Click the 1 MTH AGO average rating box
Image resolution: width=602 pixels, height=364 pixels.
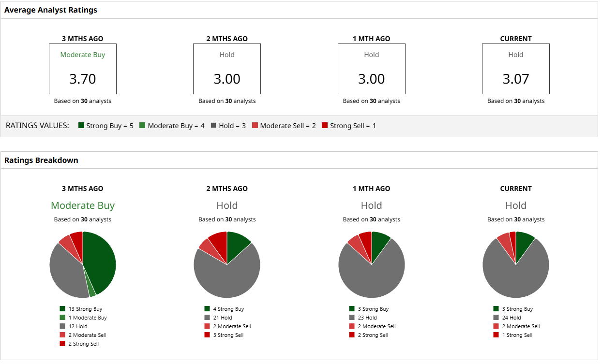[x=372, y=69]
